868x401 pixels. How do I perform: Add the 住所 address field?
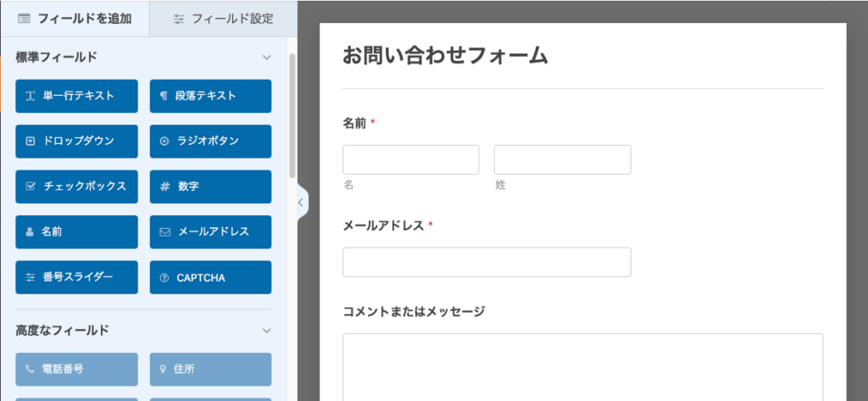[x=210, y=369]
